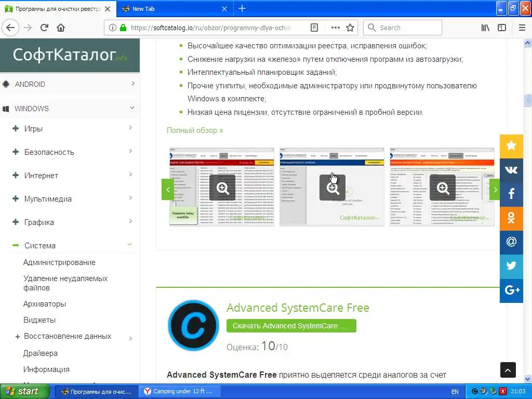Open the ANDROID category

tap(30, 84)
